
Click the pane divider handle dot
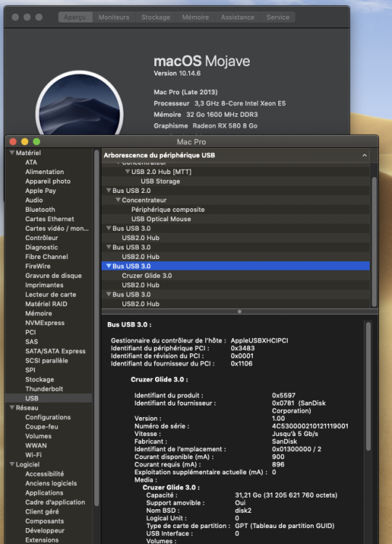click(x=240, y=312)
